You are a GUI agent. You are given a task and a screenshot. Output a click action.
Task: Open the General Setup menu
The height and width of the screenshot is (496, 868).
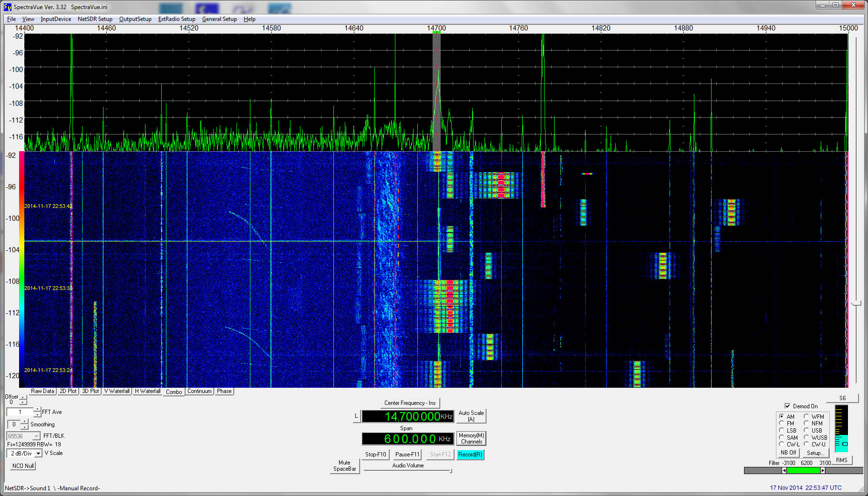point(219,19)
